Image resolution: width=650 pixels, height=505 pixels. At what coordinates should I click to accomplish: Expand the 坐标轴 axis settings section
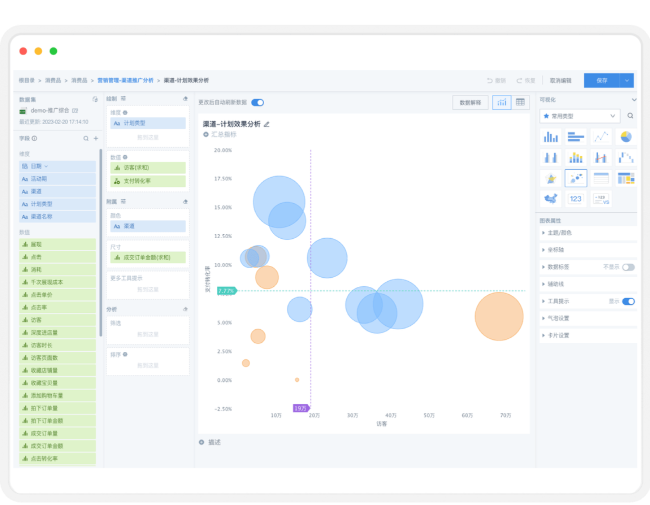555,250
